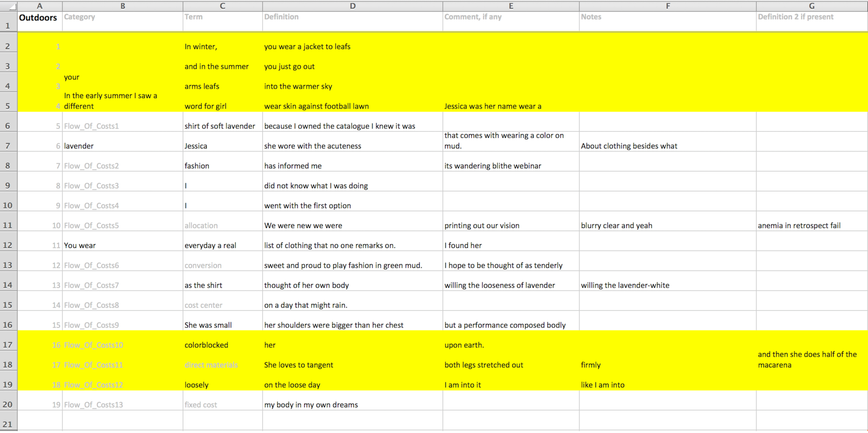Select row 5 header
The height and width of the screenshot is (433, 868).
click(8, 102)
